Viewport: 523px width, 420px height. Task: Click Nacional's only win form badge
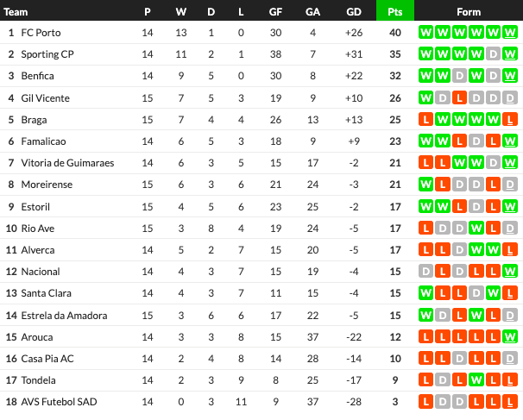[511, 272]
